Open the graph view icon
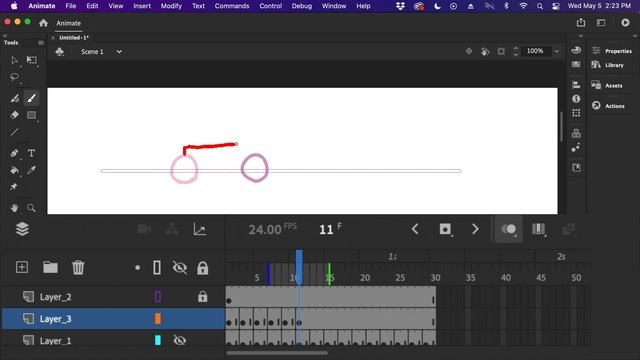This screenshot has height=360, width=640. [200, 229]
